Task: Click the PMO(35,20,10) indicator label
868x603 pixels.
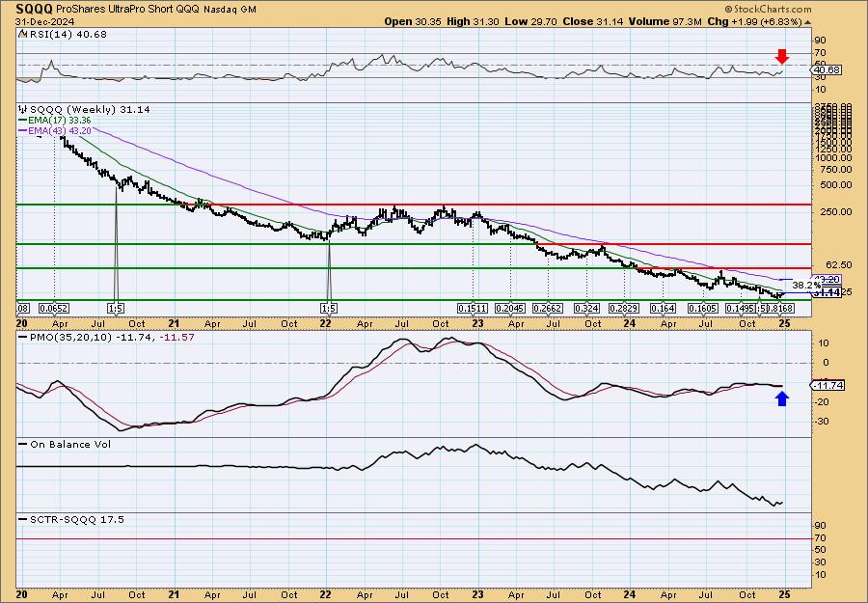Action: coord(107,337)
